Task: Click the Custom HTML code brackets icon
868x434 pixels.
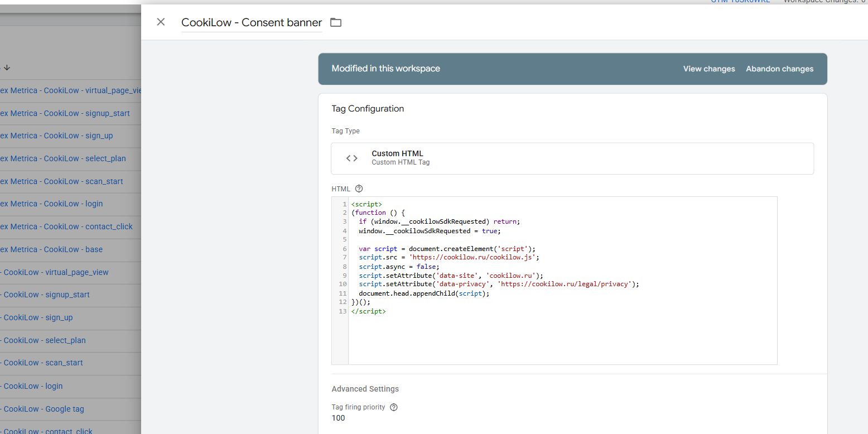Action: 352,158
